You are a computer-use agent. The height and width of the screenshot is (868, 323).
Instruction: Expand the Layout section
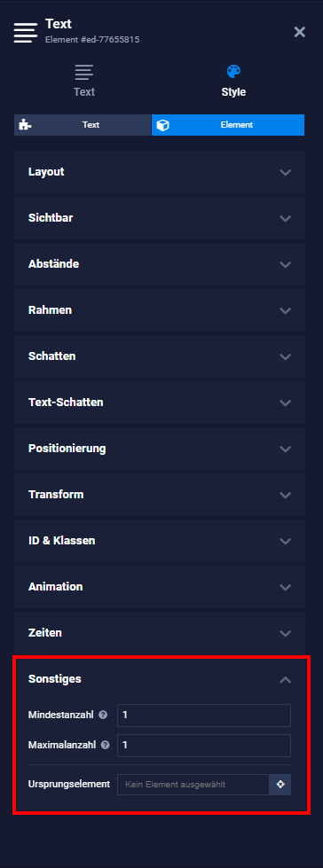pos(160,172)
